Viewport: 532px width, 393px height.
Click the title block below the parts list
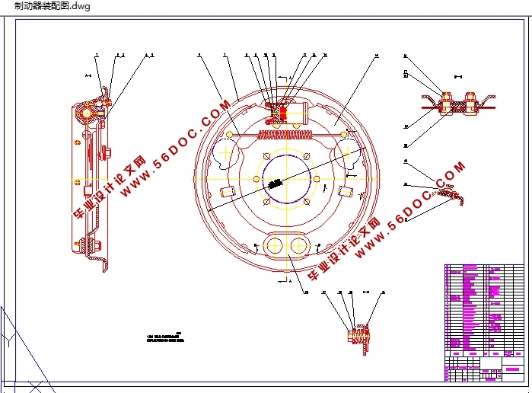coord(484,369)
